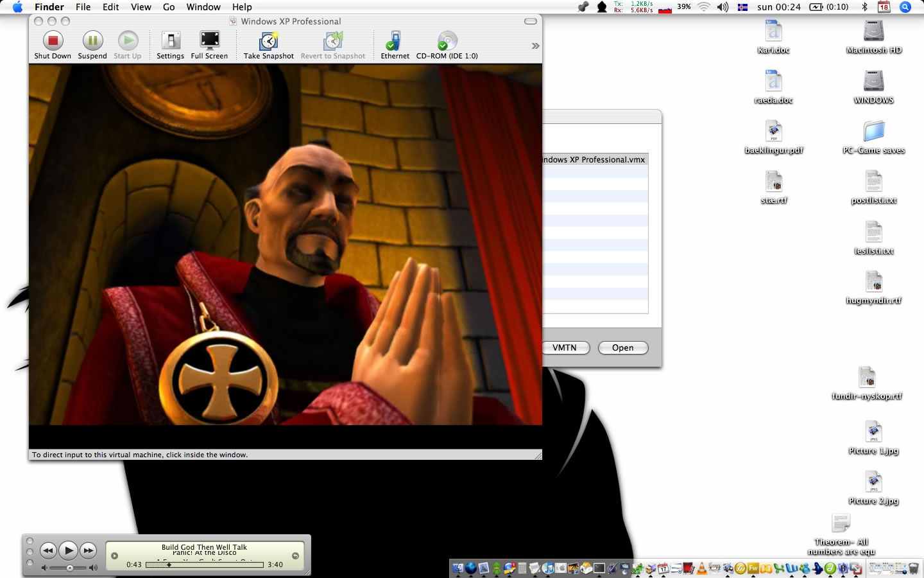Screen dimensions: 924x578
Task: Click the battery status menu bar icon
Action: coord(829,7)
